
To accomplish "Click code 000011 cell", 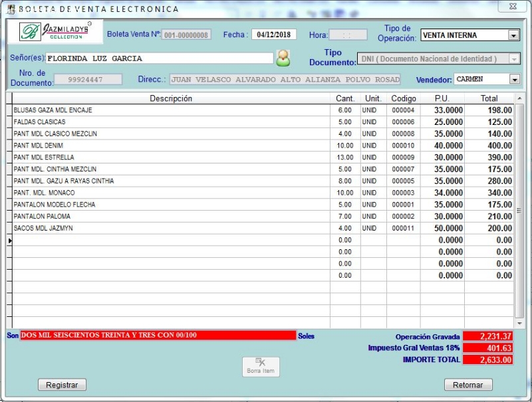I will pyautogui.click(x=404, y=229).
